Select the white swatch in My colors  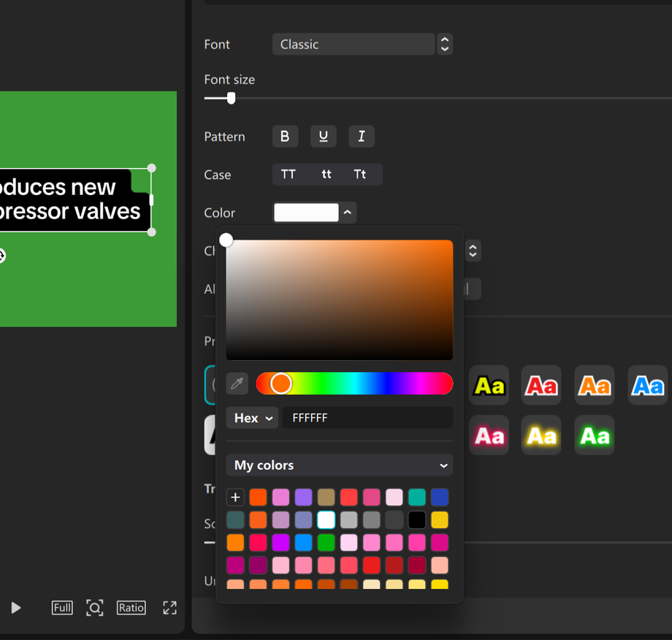327,519
